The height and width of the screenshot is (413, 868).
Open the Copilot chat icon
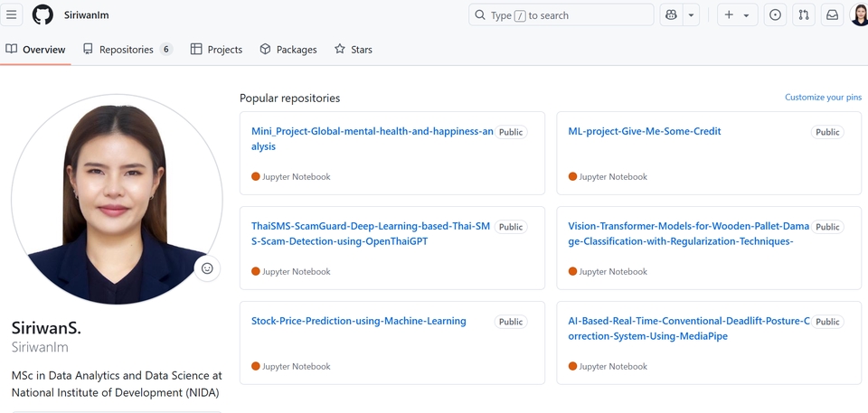pyautogui.click(x=671, y=15)
